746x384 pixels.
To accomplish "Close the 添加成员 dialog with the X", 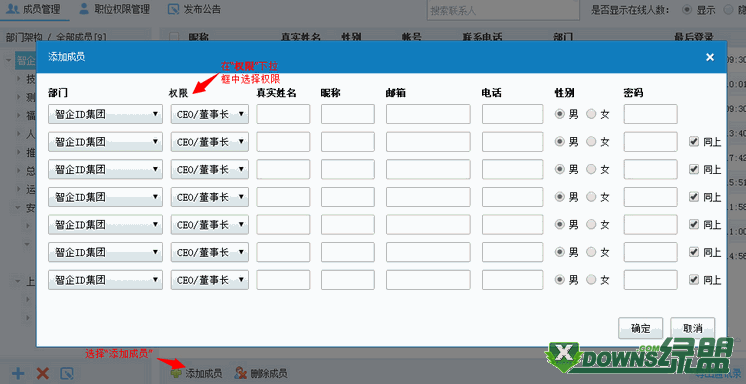I will [x=710, y=57].
